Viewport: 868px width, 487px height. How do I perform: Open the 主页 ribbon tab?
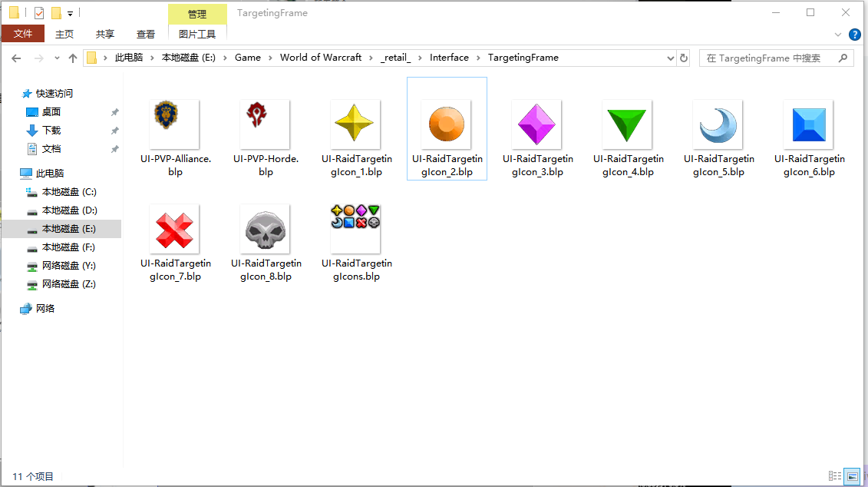(64, 35)
